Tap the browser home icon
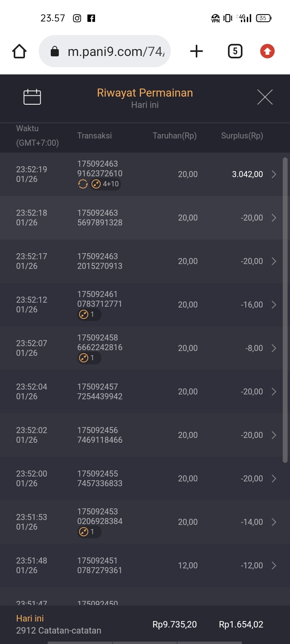290x644 pixels. 19,52
